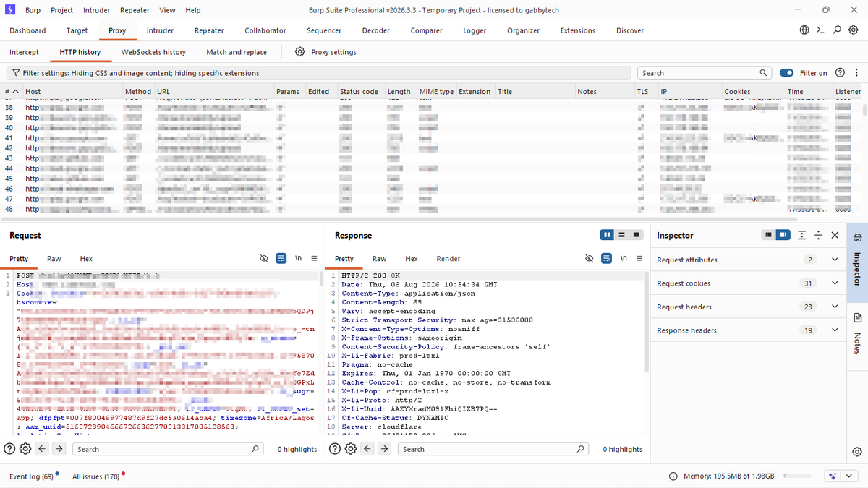The width and height of the screenshot is (868, 488).
Task: Close the Inspector panel
Action: pos(835,235)
